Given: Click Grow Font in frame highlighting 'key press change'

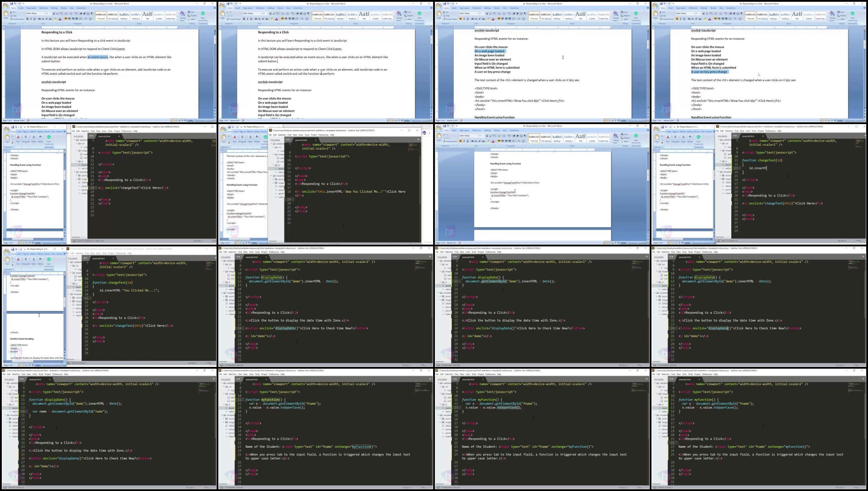Looking at the screenshot, I should pos(703,14).
